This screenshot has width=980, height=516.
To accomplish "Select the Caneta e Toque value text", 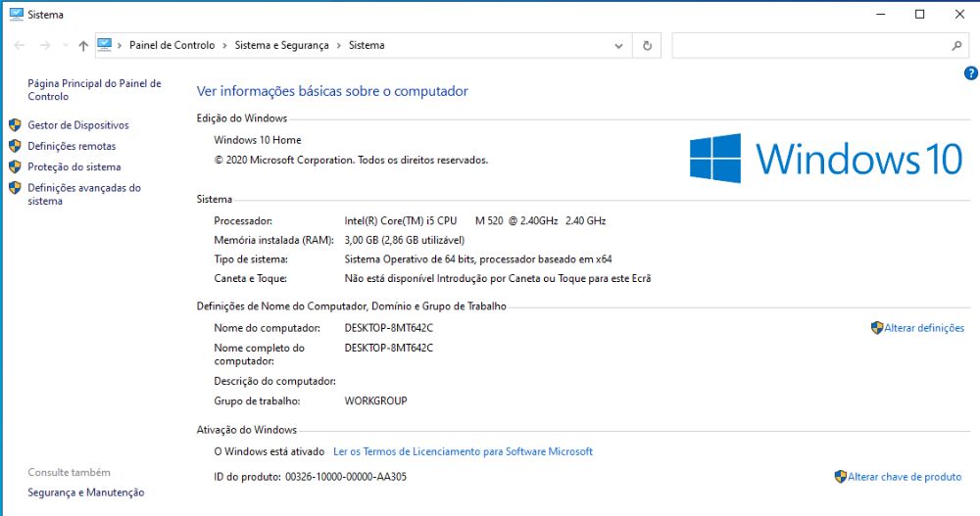I will [498, 279].
